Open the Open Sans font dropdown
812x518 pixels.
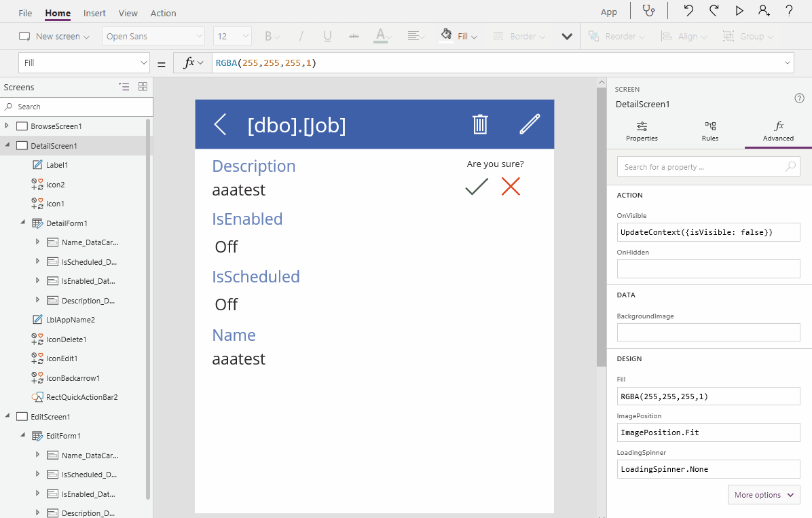pyautogui.click(x=153, y=36)
